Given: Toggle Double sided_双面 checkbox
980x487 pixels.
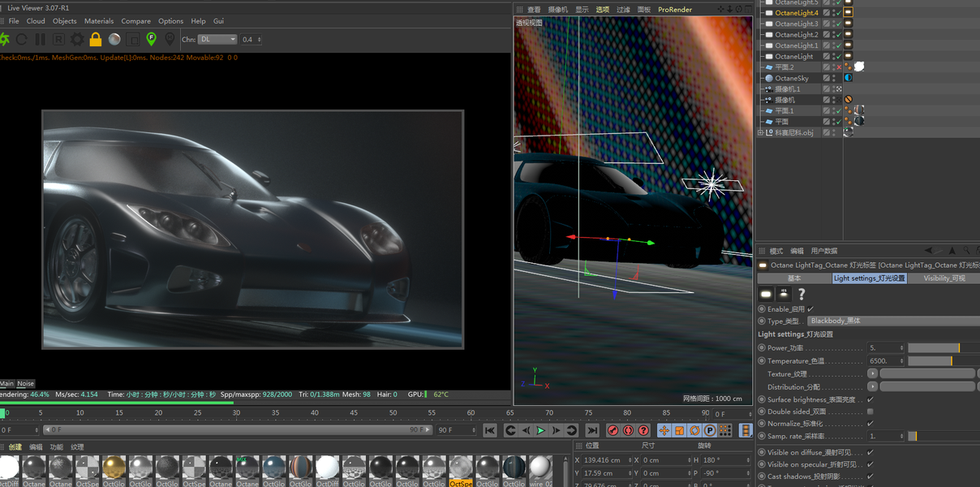Looking at the screenshot, I should [x=870, y=412].
